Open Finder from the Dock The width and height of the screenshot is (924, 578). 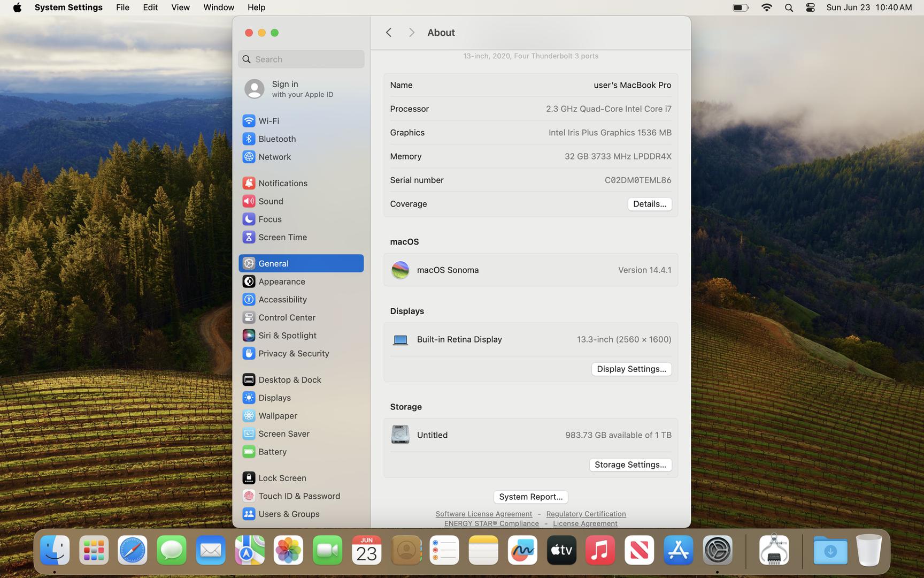[x=55, y=550]
